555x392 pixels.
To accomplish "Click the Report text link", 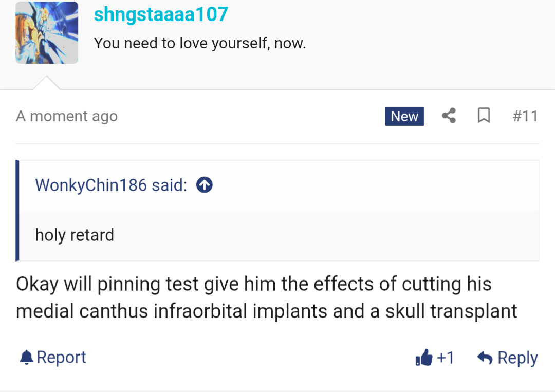I will click(61, 358).
